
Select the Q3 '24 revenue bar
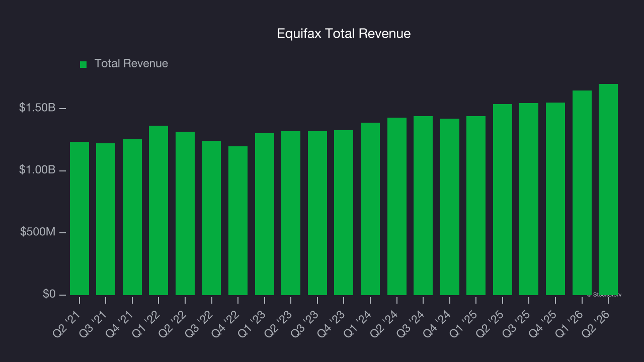tap(423, 206)
